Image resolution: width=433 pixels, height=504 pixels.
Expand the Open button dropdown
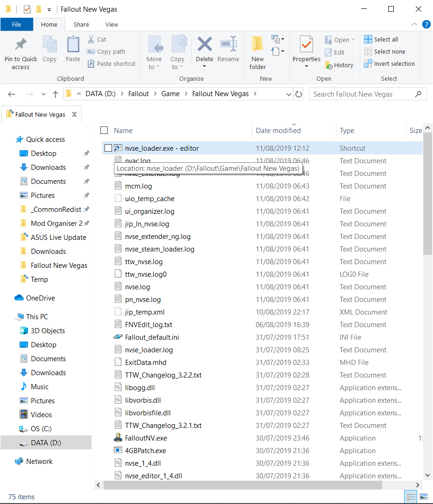coord(353,40)
